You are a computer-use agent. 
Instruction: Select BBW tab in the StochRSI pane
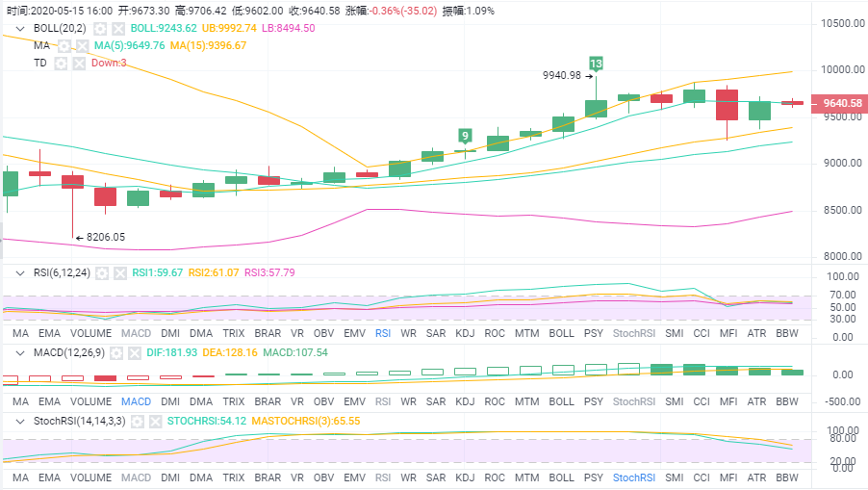click(x=786, y=477)
